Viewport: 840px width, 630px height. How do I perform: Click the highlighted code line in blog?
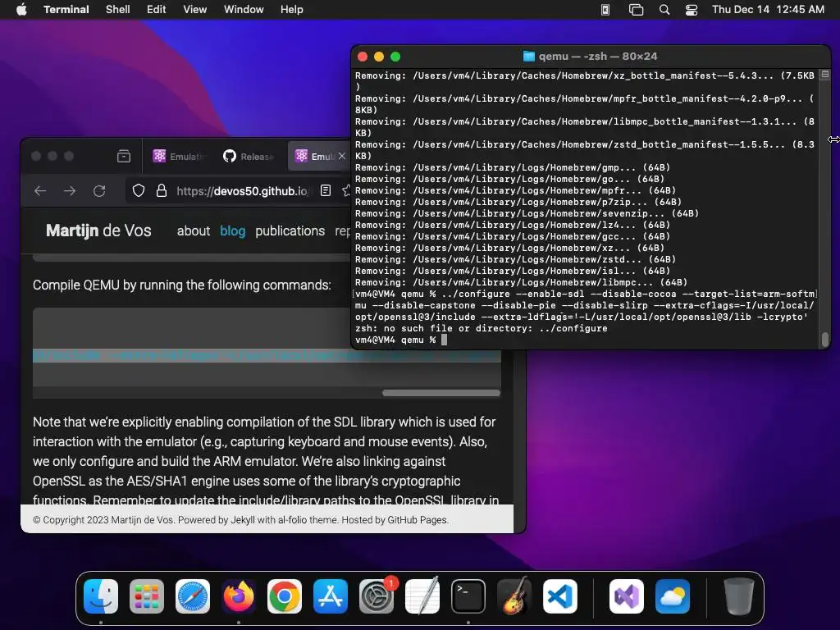[x=267, y=356]
